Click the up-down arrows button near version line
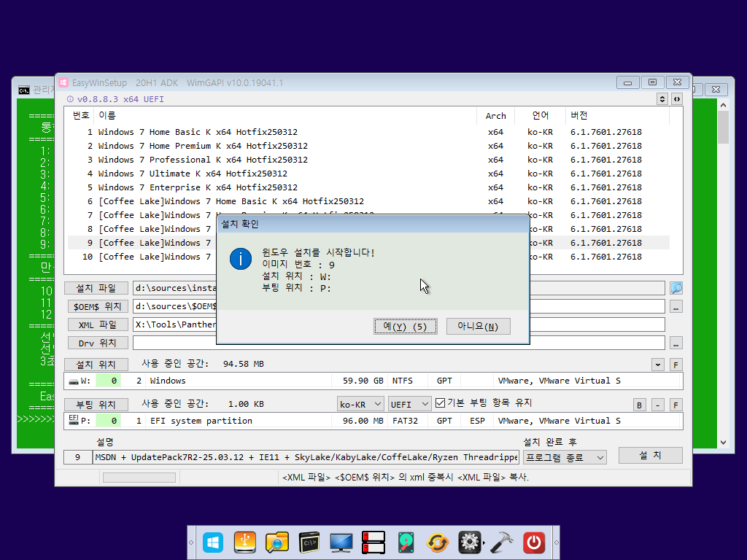 (662, 99)
